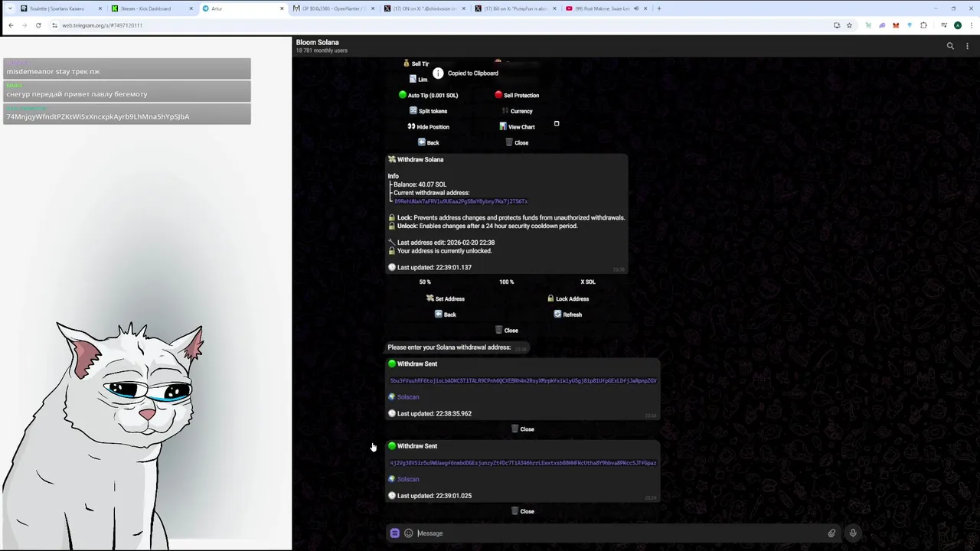Click the Lock Address button
Image resolution: width=980 pixels, height=551 pixels.
[x=568, y=298]
